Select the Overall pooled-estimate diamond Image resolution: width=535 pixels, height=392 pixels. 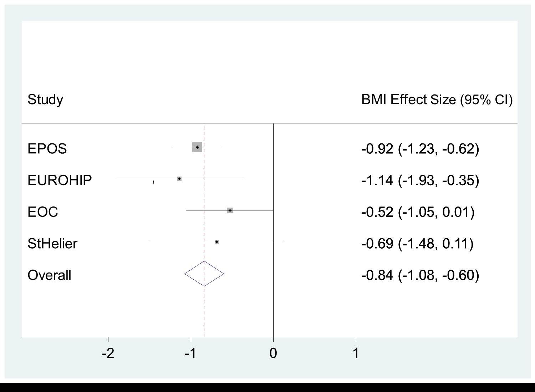pyautogui.click(x=204, y=274)
